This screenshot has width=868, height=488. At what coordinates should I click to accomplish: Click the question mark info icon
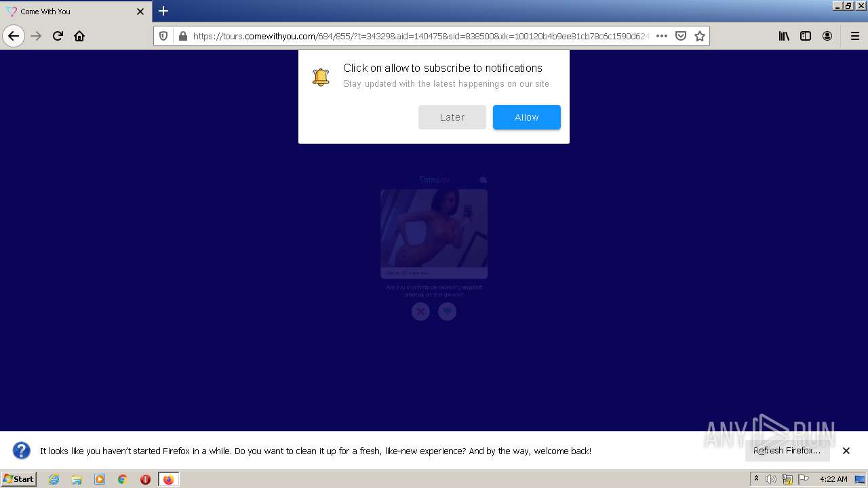(x=22, y=451)
